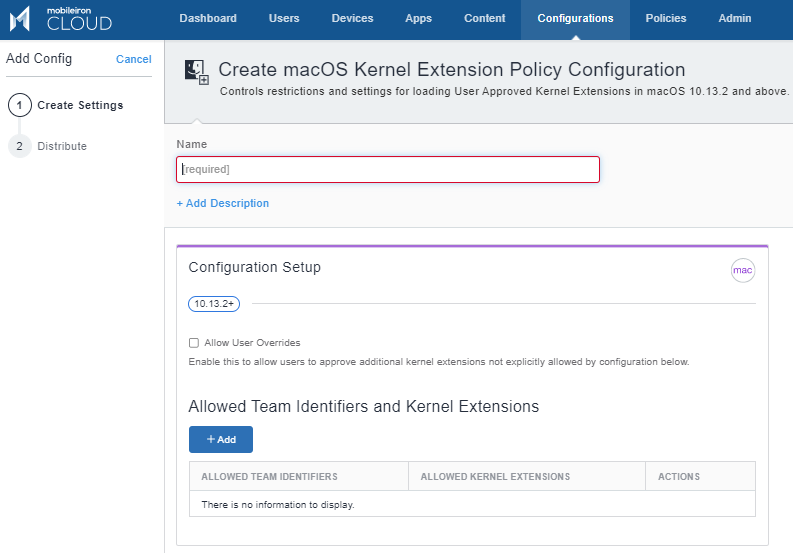Select the Distribute step label

pyautogui.click(x=62, y=146)
